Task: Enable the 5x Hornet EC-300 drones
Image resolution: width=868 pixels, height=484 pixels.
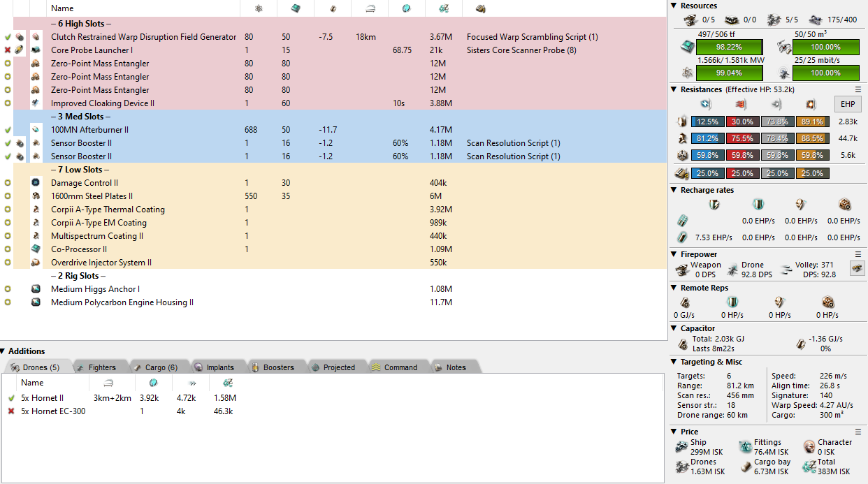Action: (11, 411)
